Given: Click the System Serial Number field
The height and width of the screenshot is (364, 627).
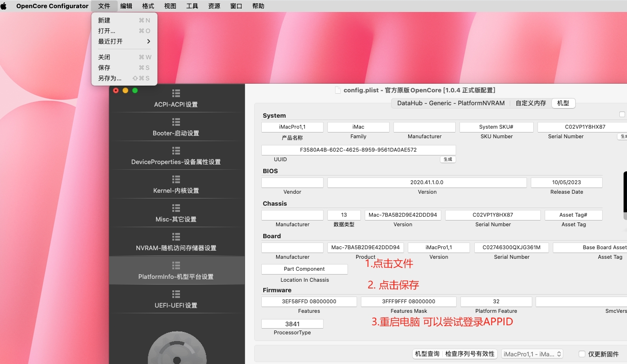Looking at the screenshot, I should (582, 127).
